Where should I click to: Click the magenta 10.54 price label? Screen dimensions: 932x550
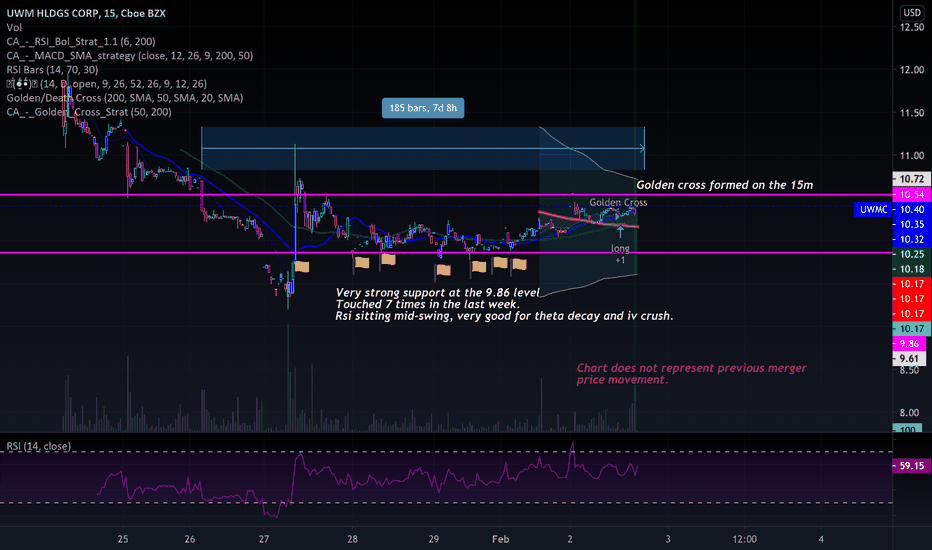pos(912,194)
